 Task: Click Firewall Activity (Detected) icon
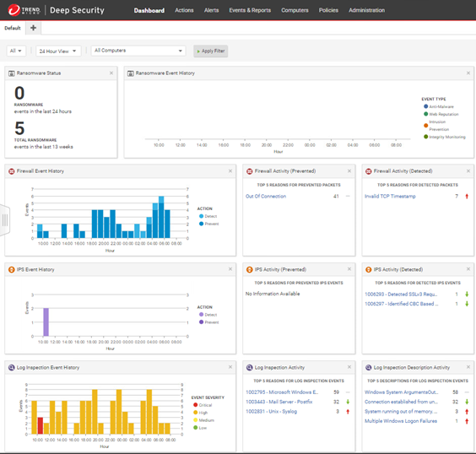pos(369,171)
